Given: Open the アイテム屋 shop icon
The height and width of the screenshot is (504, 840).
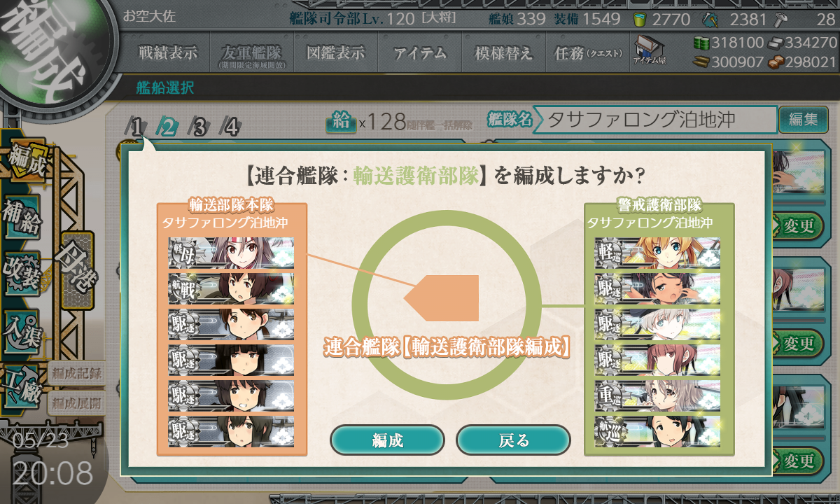Looking at the screenshot, I should (649, 50).
